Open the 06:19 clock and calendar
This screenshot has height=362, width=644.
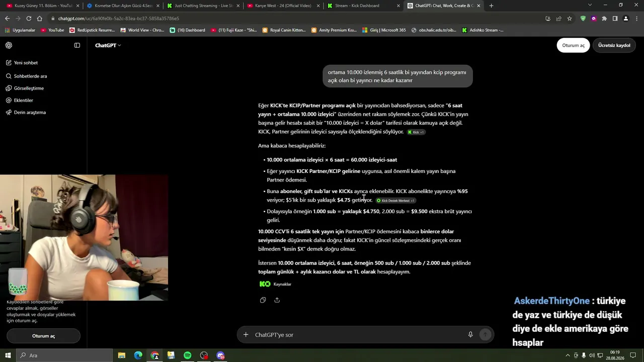[615, 355]
